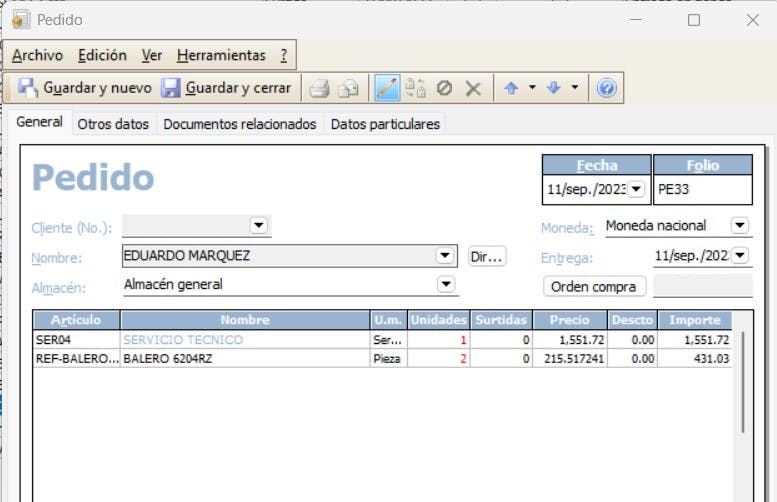Open the Herramientas menu
Image resolution: width=777 pixels, height=502 pixels.
(221, 55)
